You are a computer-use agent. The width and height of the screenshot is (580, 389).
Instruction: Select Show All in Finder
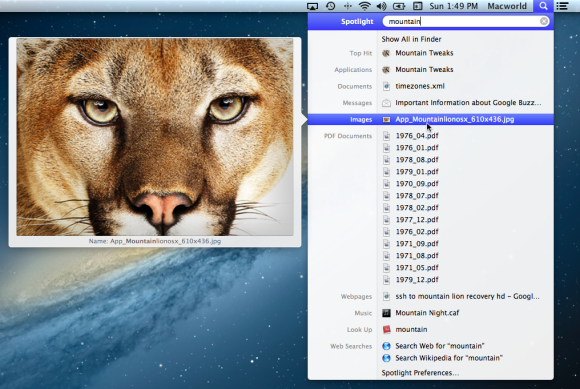411,39
